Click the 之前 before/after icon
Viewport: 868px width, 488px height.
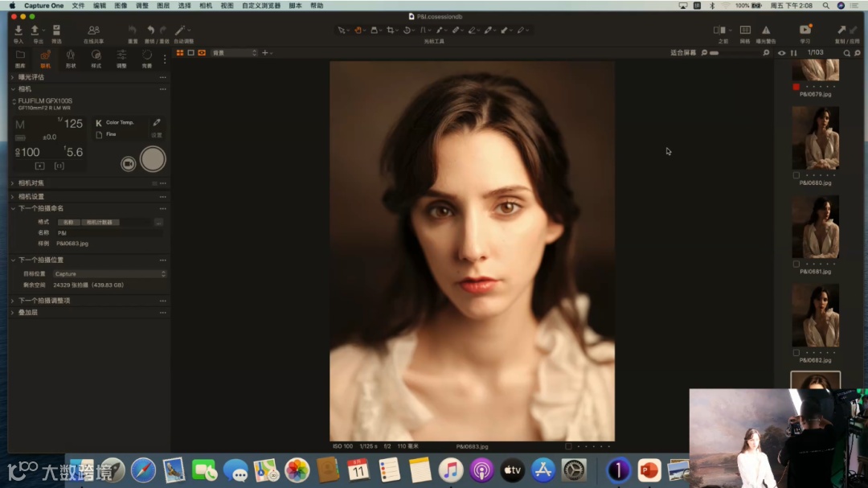(x=719, y=31)
